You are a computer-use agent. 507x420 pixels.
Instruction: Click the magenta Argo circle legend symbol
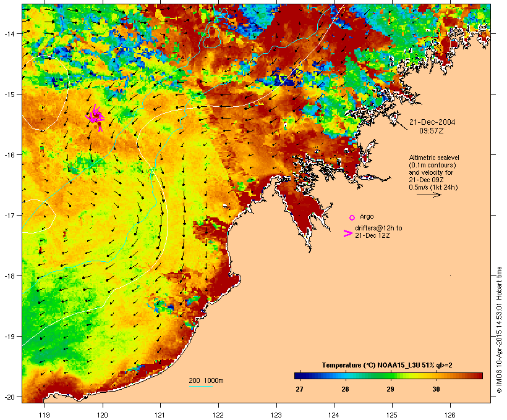click(x=352, y=217)
